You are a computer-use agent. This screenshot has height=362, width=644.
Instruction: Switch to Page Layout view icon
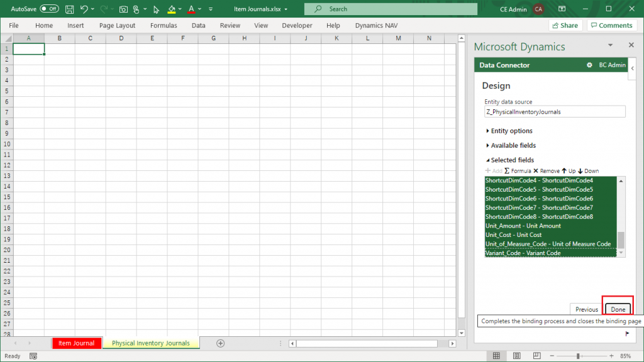(517, 356)
